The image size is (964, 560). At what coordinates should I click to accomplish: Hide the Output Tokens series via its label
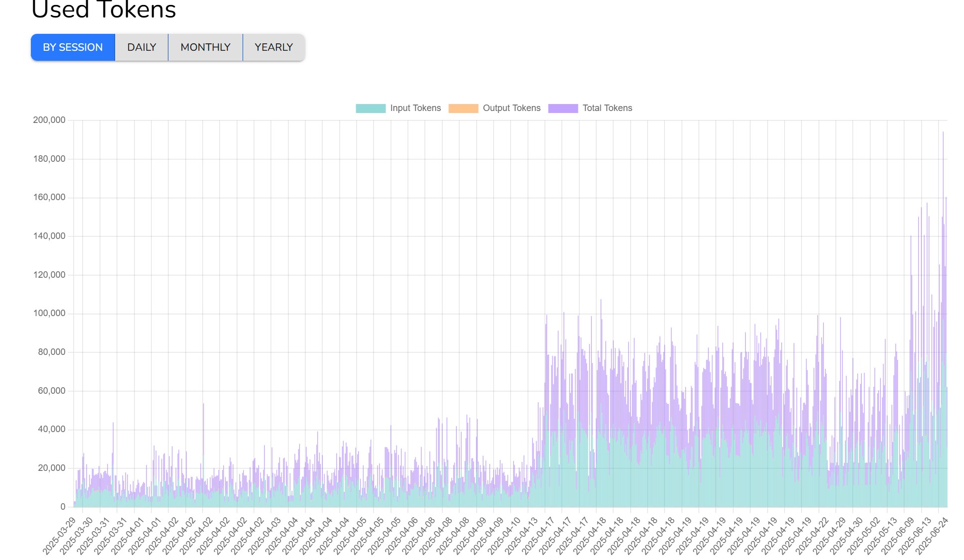coord(512,108)
